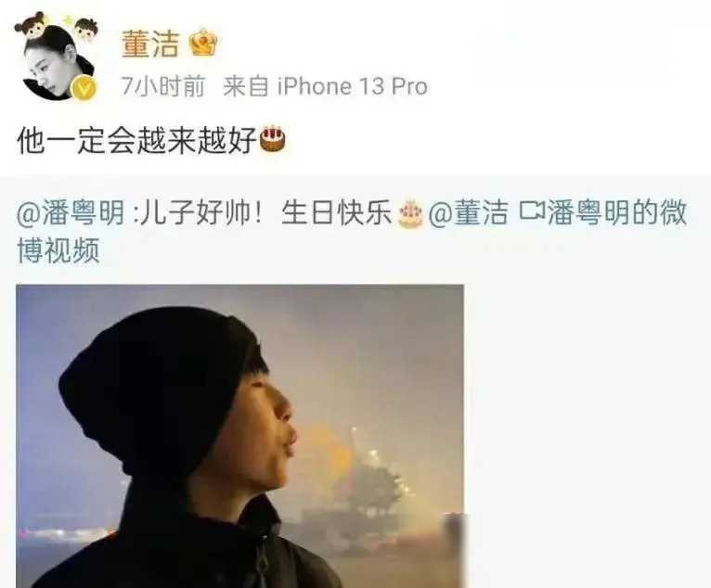Tap the 7小时前 post timestamp

[162, 86]
